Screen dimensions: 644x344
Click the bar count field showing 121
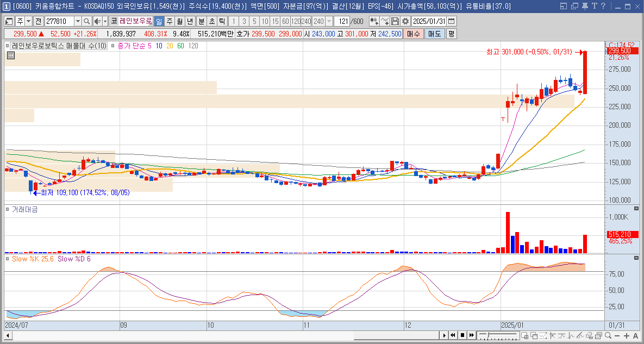[x=342, y=21]
